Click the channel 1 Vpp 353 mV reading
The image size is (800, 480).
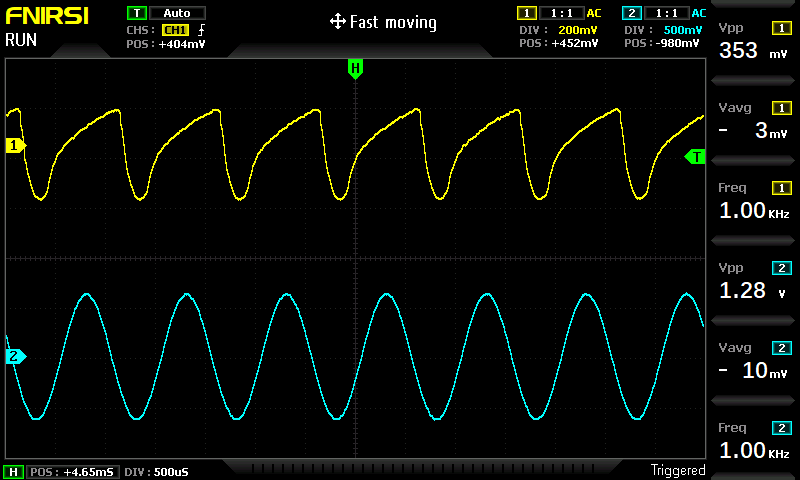753,51
